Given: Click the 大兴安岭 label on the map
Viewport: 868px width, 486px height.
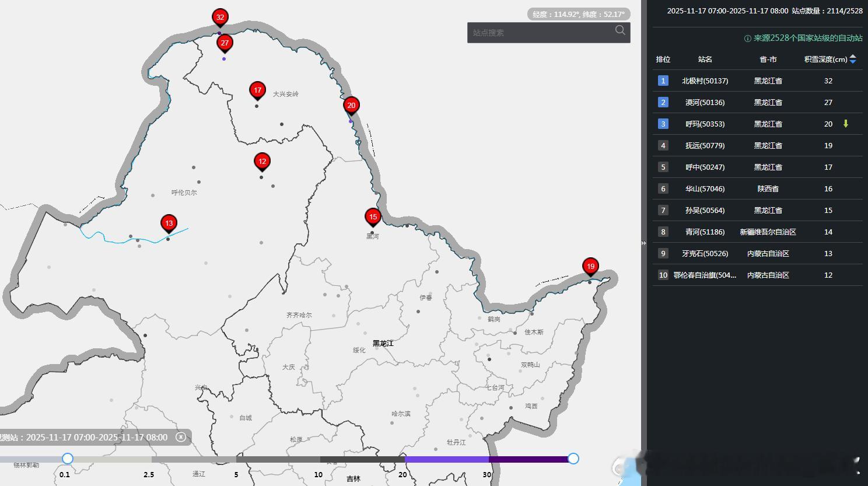Looking at the screenshot, I should (286, 94).
